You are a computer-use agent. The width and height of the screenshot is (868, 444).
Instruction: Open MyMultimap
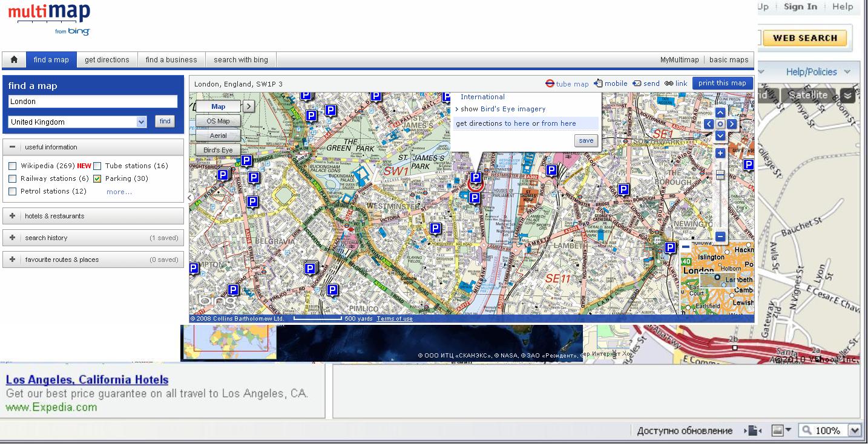pyautogui.click(x=679, y=60)
